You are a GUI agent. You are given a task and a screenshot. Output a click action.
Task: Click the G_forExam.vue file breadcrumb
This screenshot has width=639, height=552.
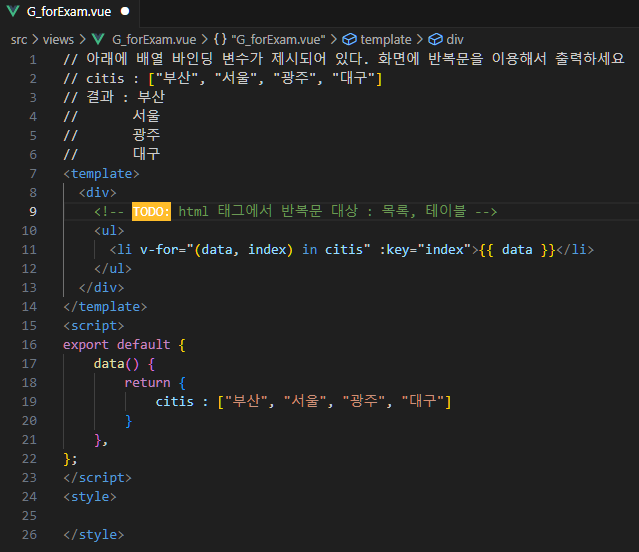point(154,40)
